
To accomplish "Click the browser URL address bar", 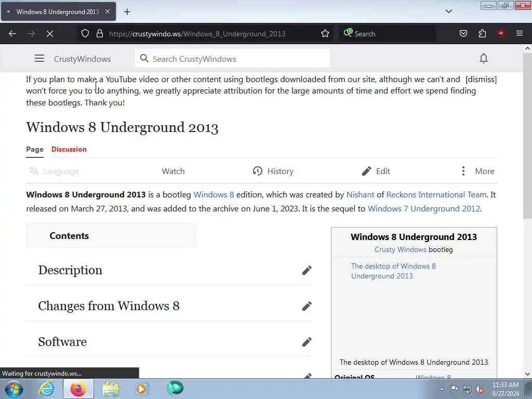I will [x=205, y=34].
